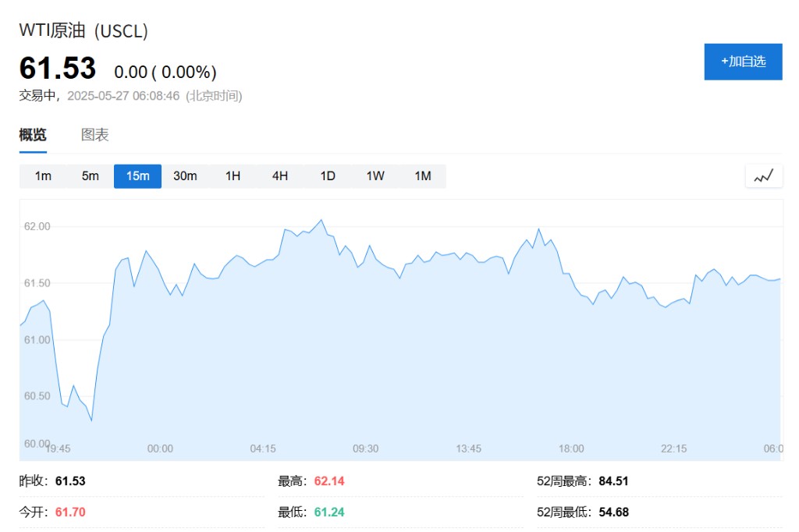799x532 pixels.
Task: Click the WTI原油 (USCL) title
Action: click(83, 30)
